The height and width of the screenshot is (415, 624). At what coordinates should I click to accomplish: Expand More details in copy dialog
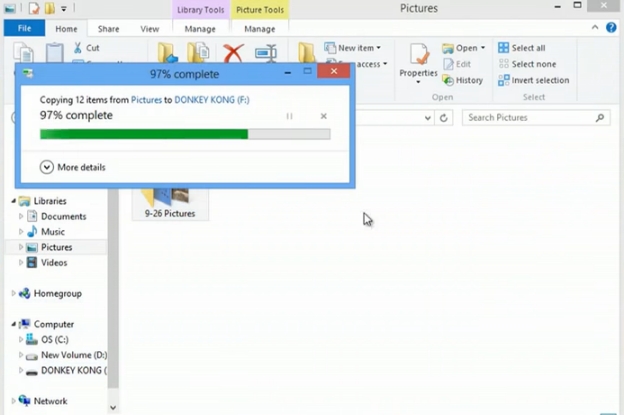(x=72, y=167)
